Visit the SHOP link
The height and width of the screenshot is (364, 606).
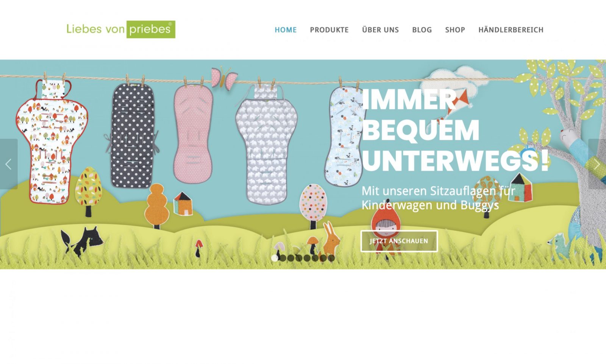(x=455, y=30)
